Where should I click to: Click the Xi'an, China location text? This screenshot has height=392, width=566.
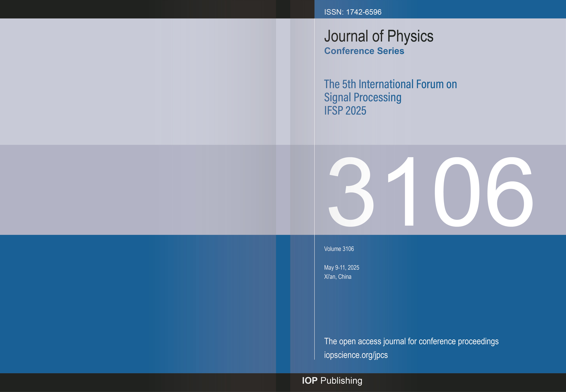(338, 277)
